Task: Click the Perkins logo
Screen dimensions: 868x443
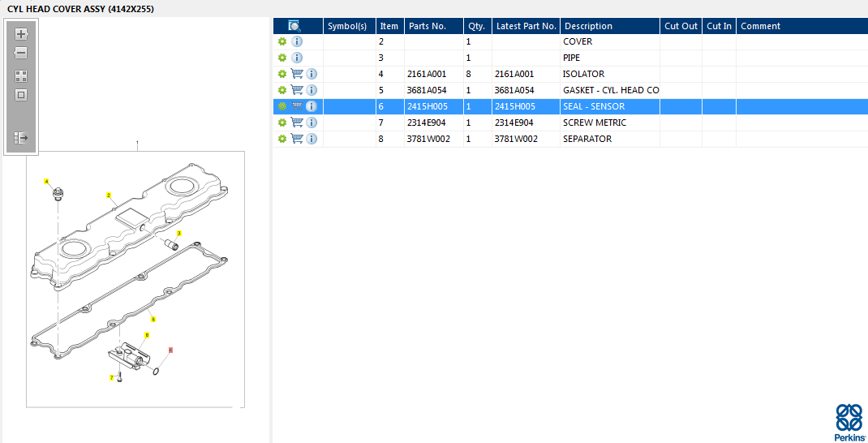Action: tap(849, 422)
